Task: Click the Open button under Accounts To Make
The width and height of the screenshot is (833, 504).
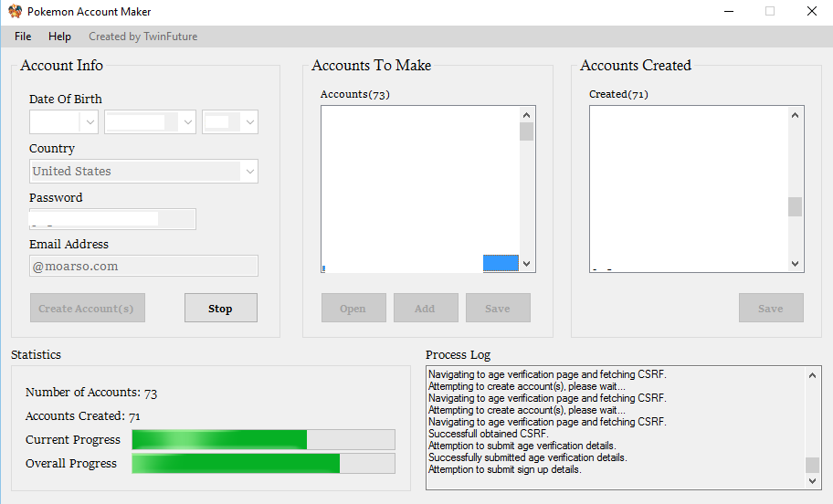Action: [353, 309]
